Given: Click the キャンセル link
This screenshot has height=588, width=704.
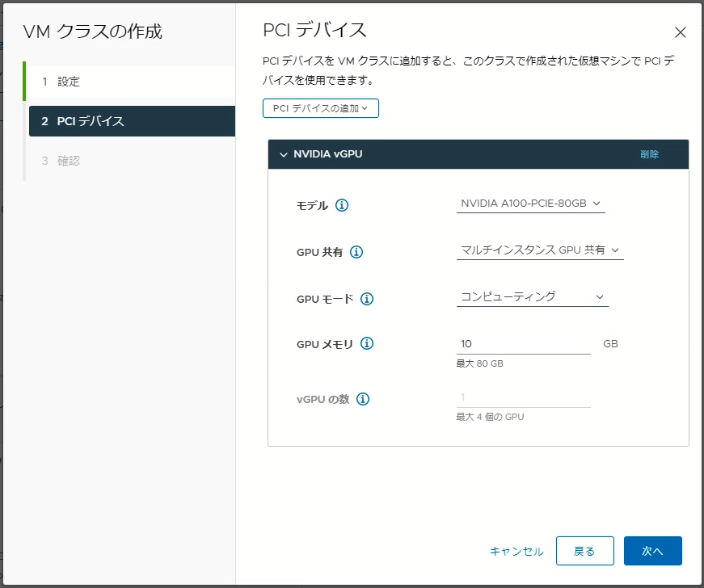Looking at the screenshot, I should 516,551.
